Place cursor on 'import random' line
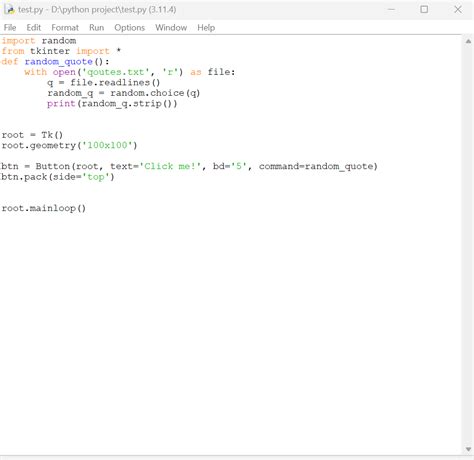Screen dimensions: 474x460 coord(39,41)
